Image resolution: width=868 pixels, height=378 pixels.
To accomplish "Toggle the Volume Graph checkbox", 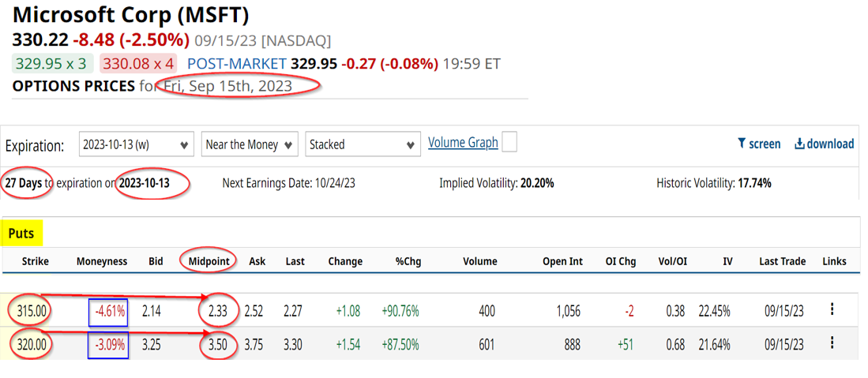I will [x=509, y=143].
